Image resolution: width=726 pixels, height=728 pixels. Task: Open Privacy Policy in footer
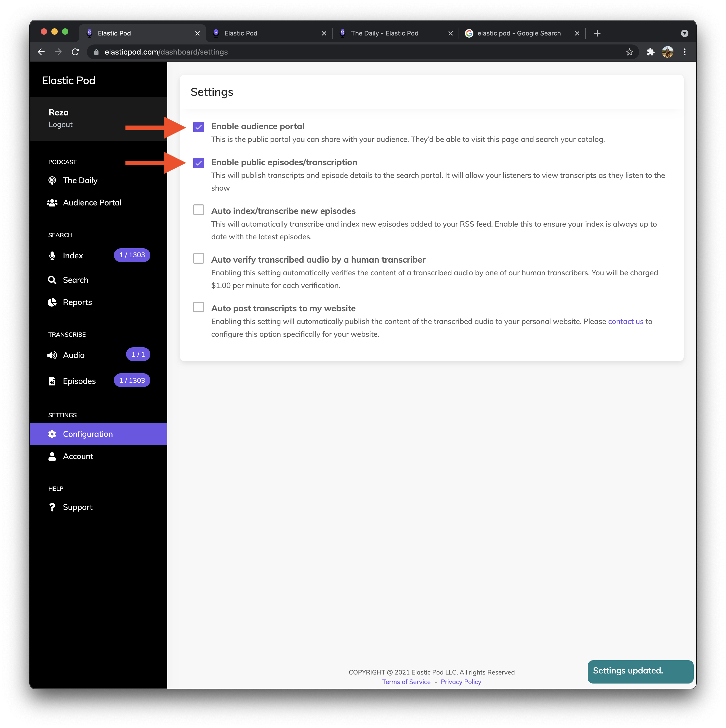461,682
